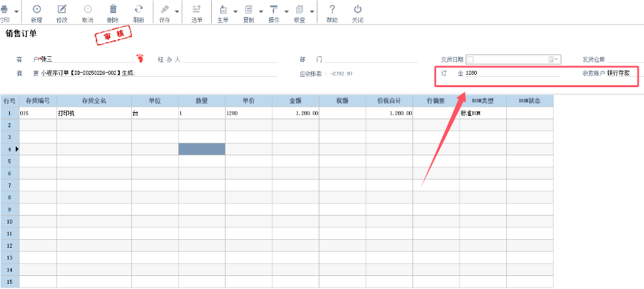Click the 修改 (Edit) toolbar icon

click(62, 9)
